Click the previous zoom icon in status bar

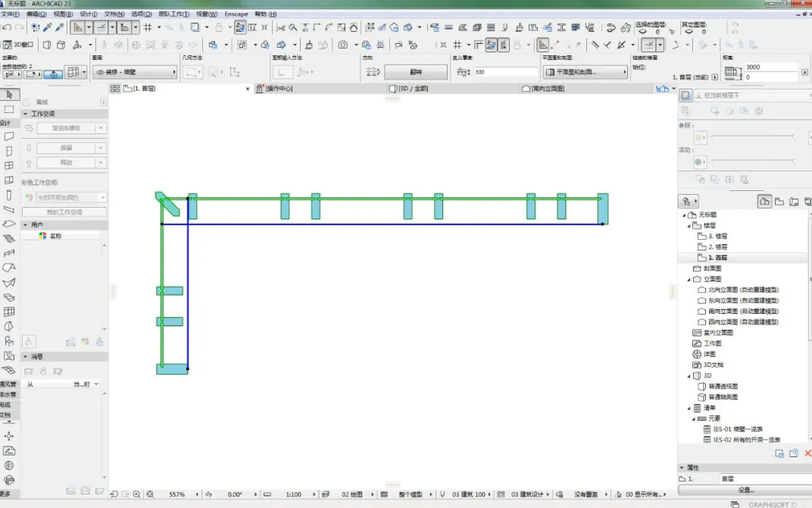point(114,494)
